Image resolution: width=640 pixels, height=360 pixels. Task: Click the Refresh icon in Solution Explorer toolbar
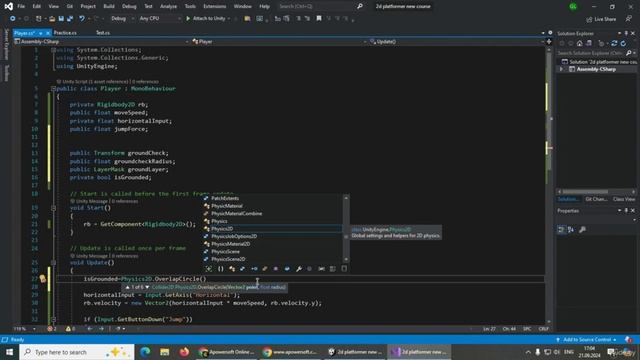tap(623, 43)
